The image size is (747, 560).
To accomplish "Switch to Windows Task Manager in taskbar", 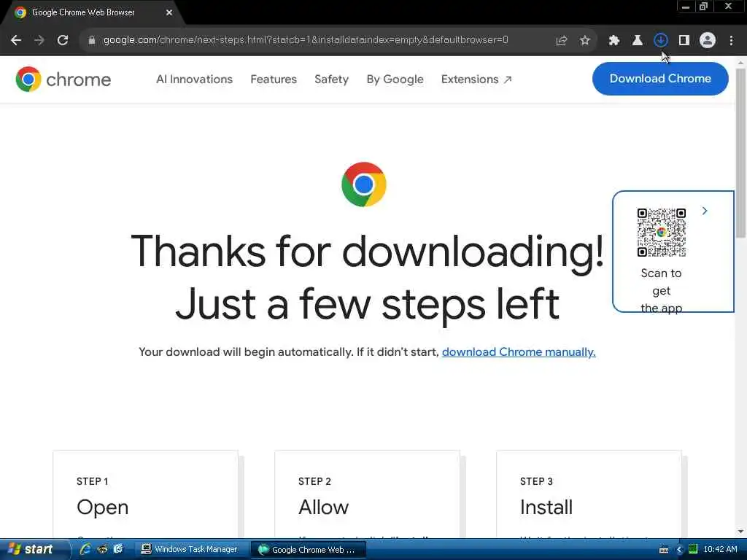I will click(191, 550).
